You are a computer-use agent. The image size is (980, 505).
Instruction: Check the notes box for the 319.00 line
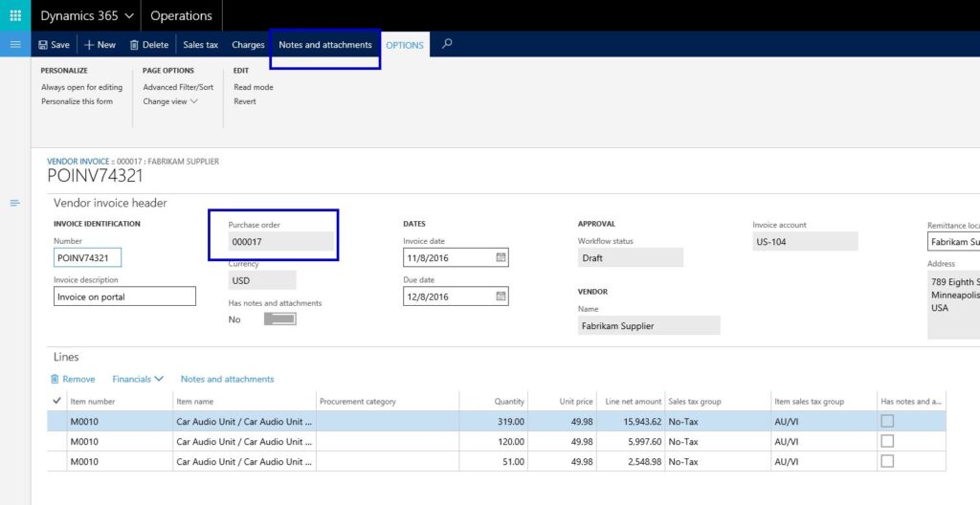(887, 421)
